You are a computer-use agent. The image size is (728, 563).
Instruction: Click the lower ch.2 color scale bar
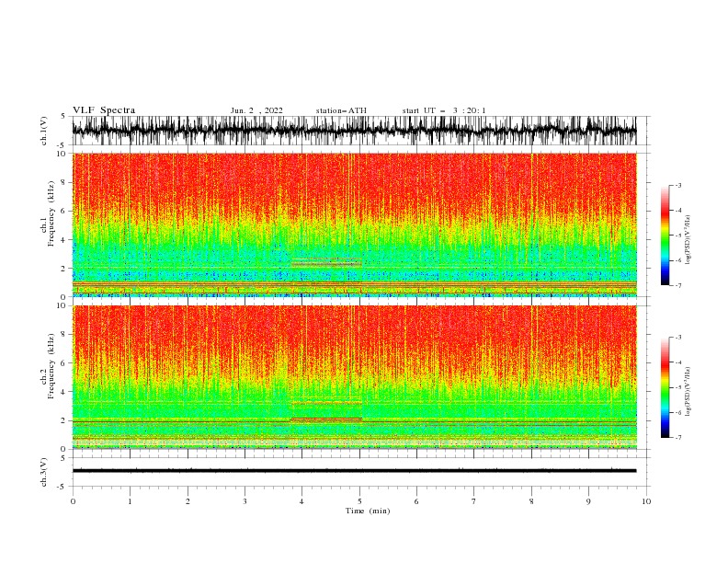[665, 387]
